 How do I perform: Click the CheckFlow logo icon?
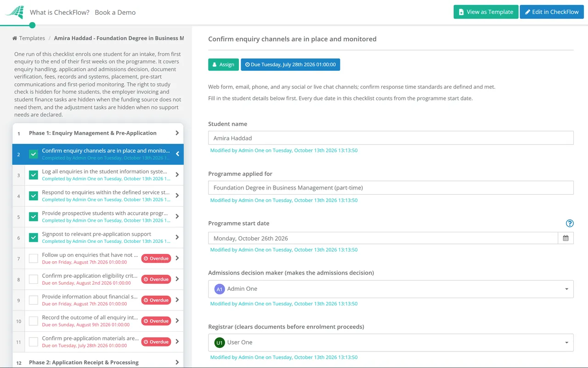pos(14,12)
